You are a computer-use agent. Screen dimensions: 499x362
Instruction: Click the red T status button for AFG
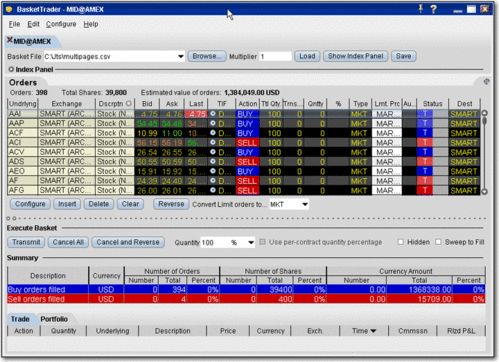425,190
